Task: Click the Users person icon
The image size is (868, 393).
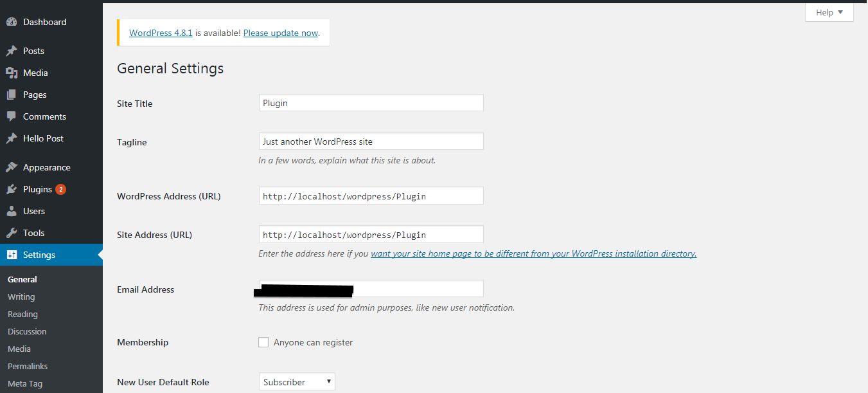Action: point(12,211)
